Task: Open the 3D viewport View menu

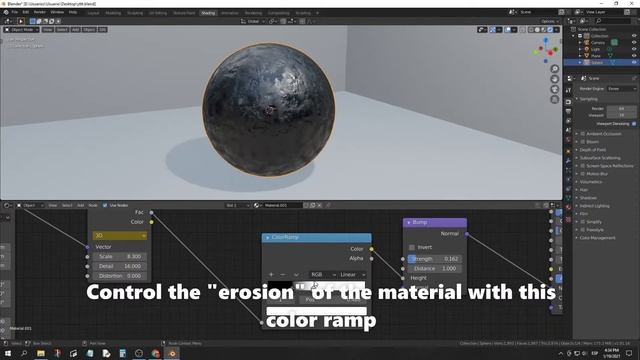Action: click(48, 30)
